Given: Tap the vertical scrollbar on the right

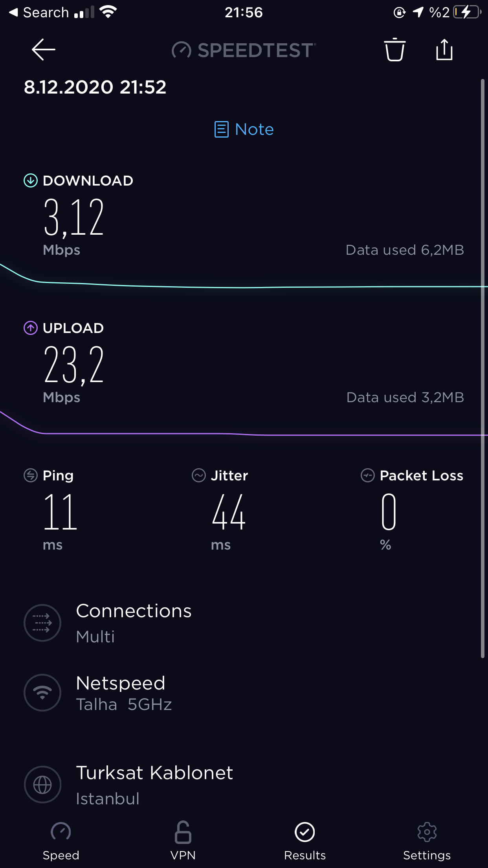Looking at the screenshot, I should point(482,368).
